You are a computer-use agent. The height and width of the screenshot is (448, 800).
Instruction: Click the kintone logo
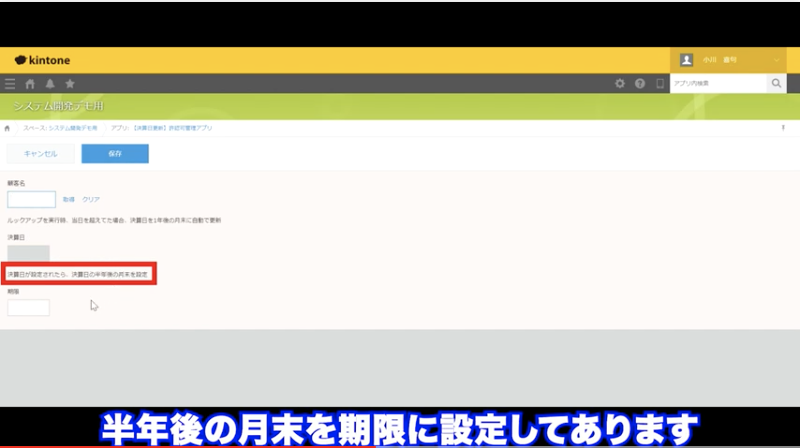tap(42, 60)
